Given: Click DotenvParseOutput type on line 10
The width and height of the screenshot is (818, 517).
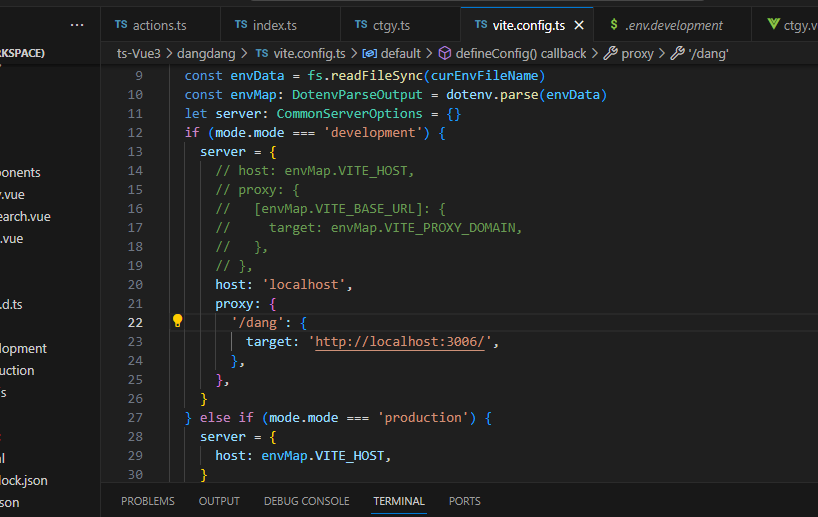Looking at the screenshot, I should 357,94.
